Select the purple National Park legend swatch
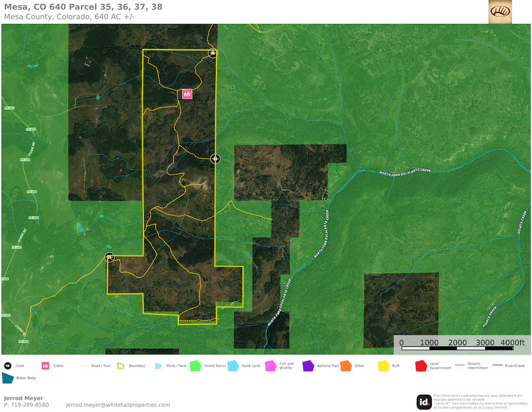This screenshot has height=412, width=532. (307, 365)
